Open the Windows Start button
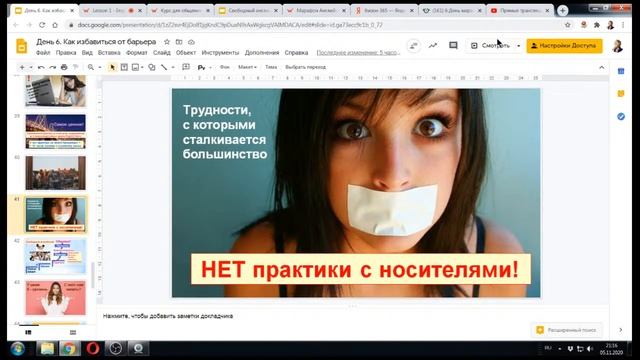This screenshot has width=640, height=360. pos(18,349)
